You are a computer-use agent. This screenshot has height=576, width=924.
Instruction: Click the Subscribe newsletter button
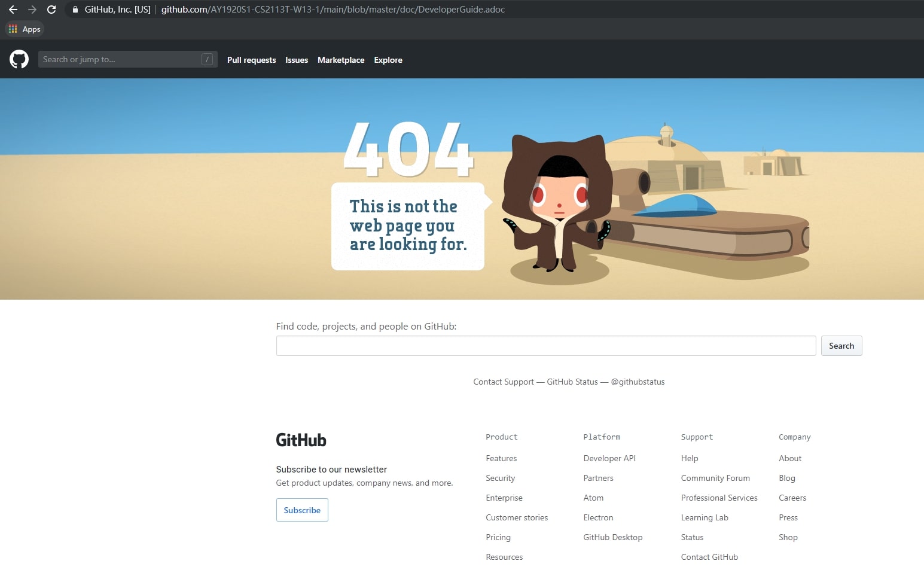(x=302, y=510)
